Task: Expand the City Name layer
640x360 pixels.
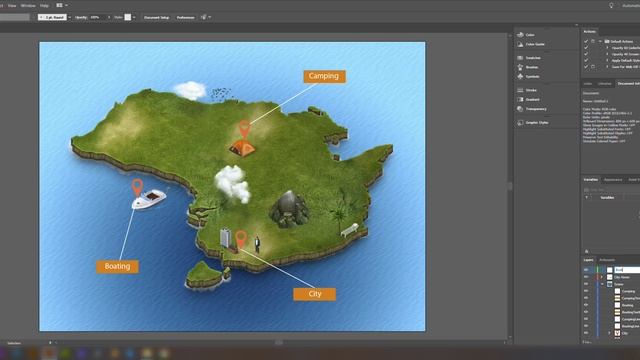Action: 602,277
